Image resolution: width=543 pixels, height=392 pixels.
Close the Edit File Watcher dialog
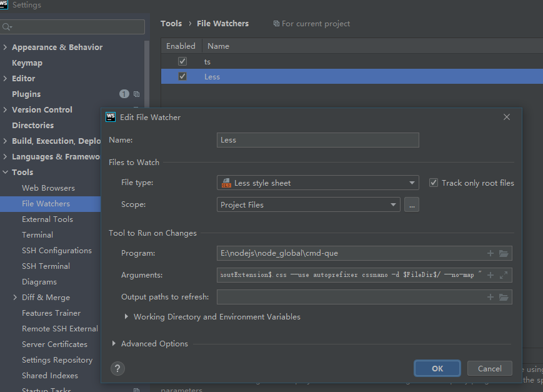click(507, 117)
